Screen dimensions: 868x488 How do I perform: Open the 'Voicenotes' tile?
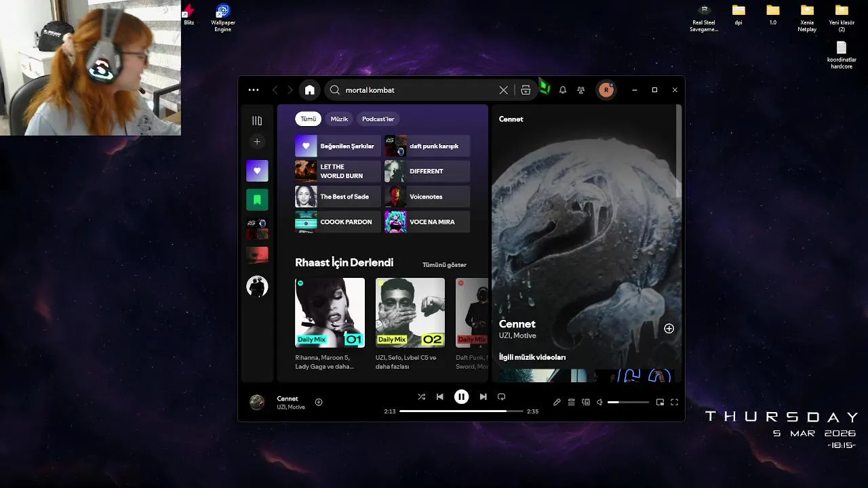click(x=427, y=197)
